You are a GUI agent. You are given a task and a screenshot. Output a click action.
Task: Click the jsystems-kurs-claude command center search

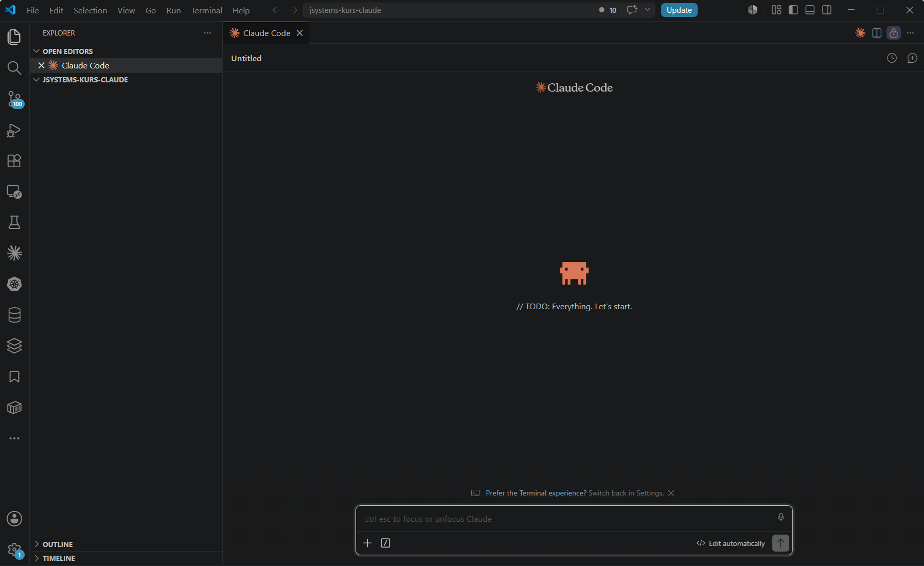pos(448,10)
